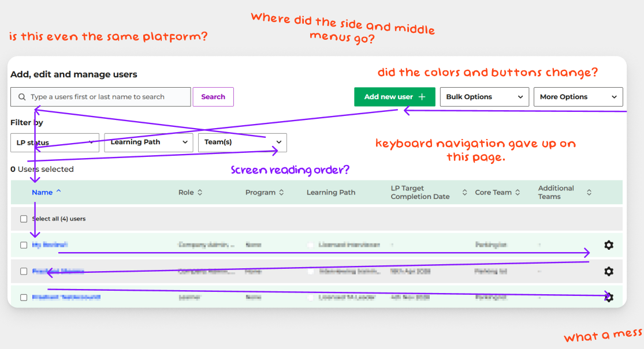Click the Program column sort arrows
Image resolution: width=644 pixels, height=349 pixels.
pos(281,192)
